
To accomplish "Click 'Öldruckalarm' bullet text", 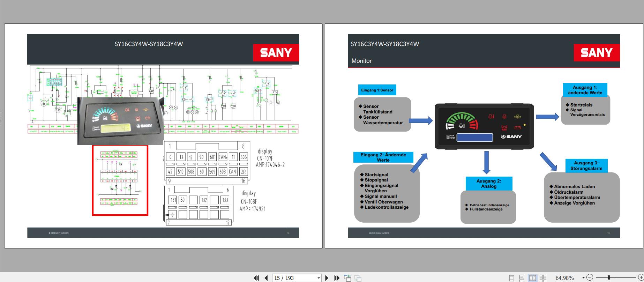I will point(569,192).
